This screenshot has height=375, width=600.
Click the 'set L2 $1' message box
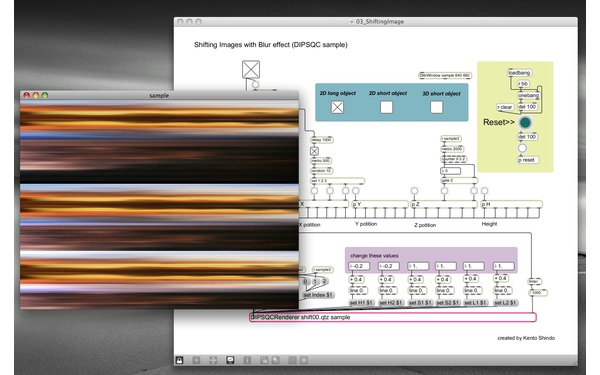(505, 303)
